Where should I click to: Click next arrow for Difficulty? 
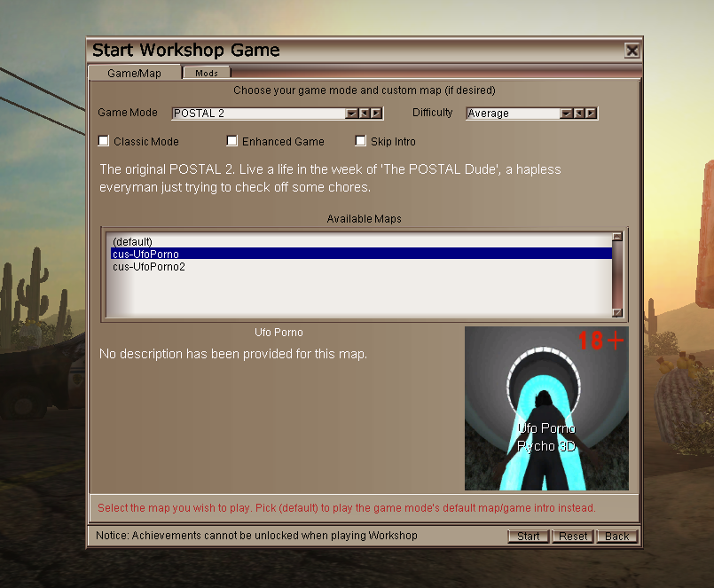pos(591,113)
